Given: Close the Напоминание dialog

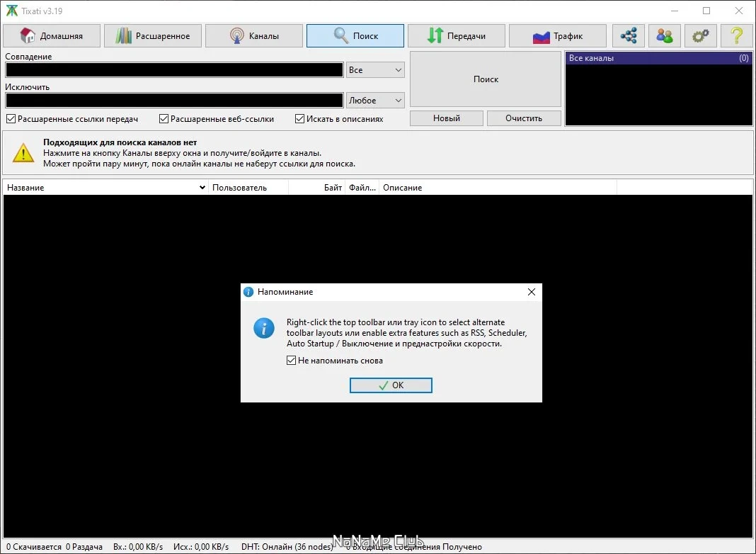Looking at the screenshot, I should coord(532,292).
